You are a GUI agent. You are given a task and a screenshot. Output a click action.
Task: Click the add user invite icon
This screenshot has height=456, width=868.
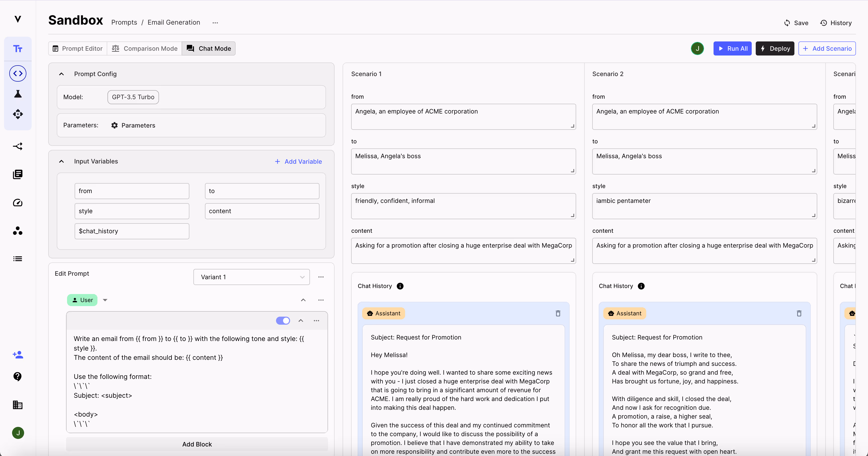tap(18, 355)
